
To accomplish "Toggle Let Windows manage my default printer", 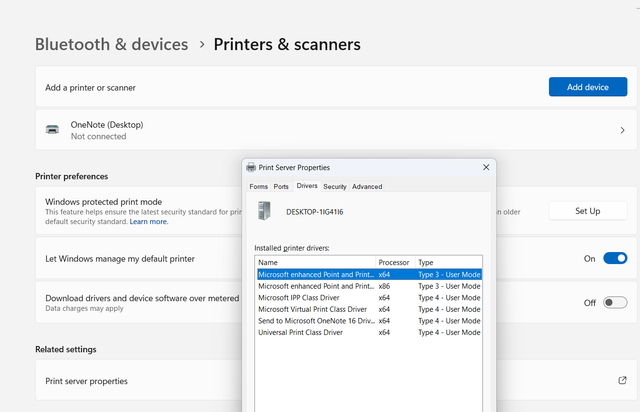I will tap(615, 258).
